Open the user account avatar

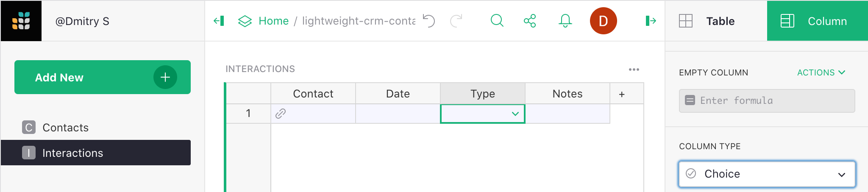click(x=603, y=21)
